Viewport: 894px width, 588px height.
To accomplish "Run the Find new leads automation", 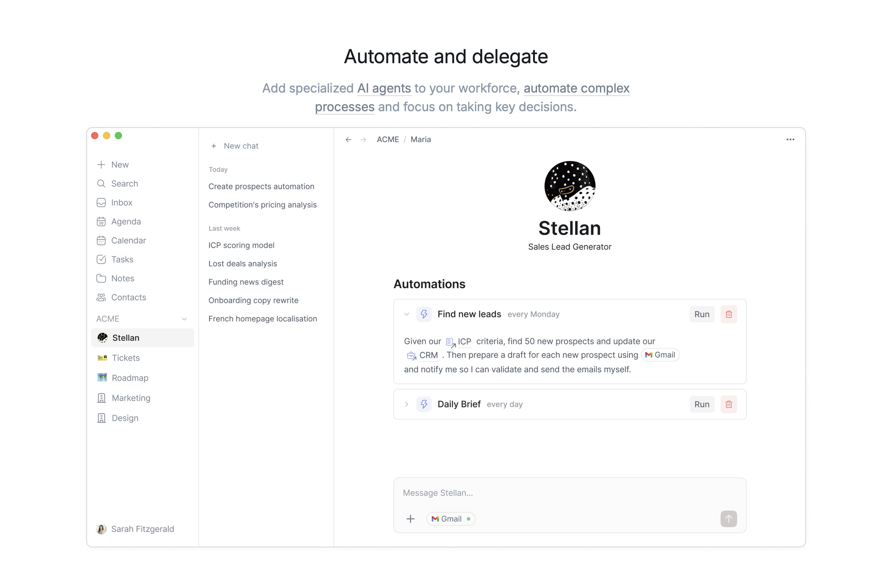I will (701, 314).
